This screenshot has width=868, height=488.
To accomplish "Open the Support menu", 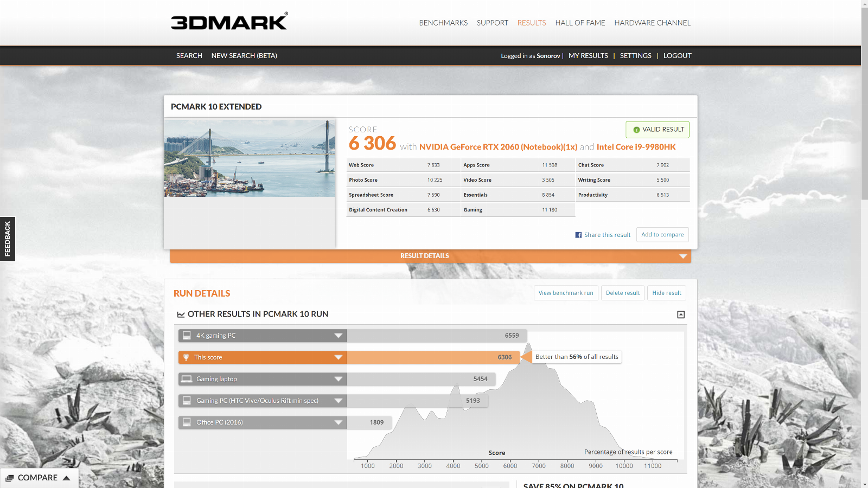I will pyautogui.click(x=493, y=23).
